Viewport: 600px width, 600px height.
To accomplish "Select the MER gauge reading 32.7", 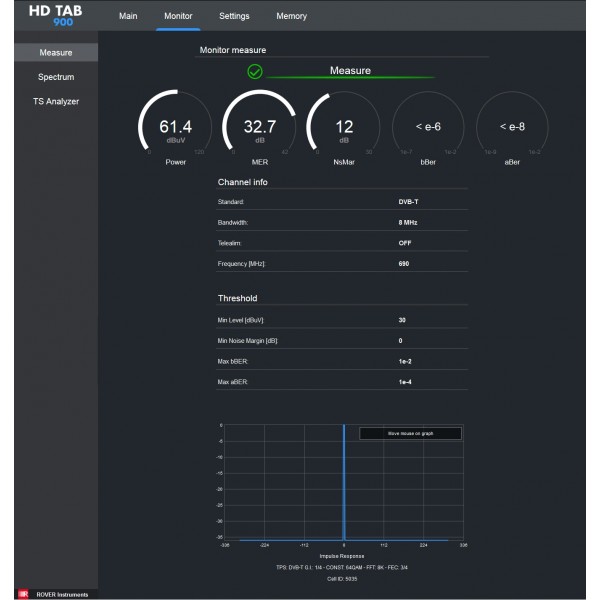I will point(260,127).
